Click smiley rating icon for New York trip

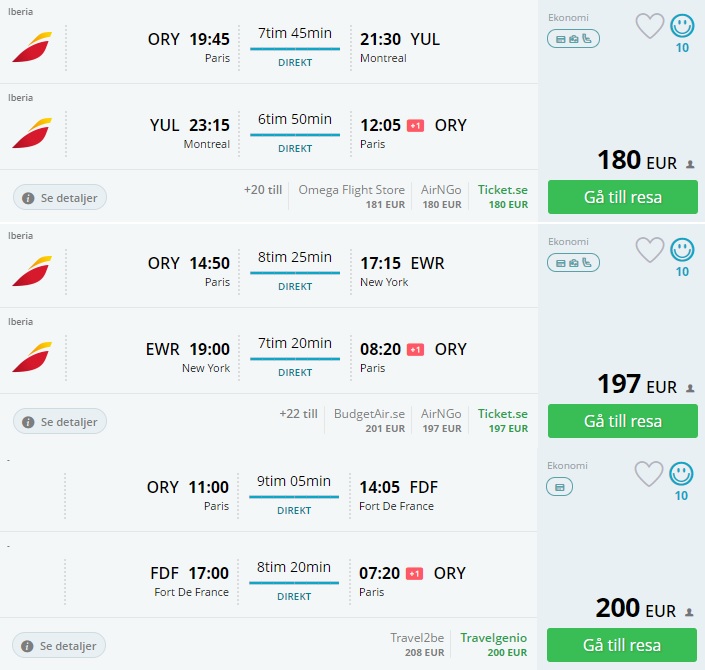[682, 250]
